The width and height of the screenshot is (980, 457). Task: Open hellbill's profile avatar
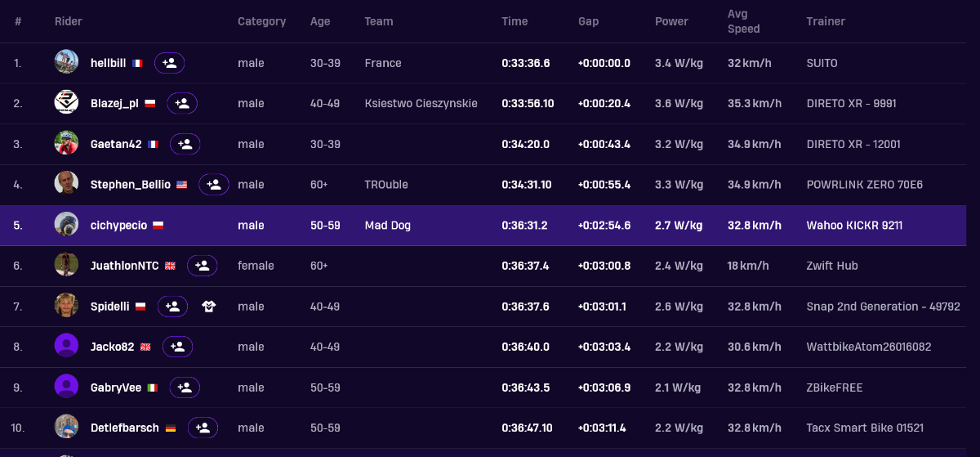[66, 62]
